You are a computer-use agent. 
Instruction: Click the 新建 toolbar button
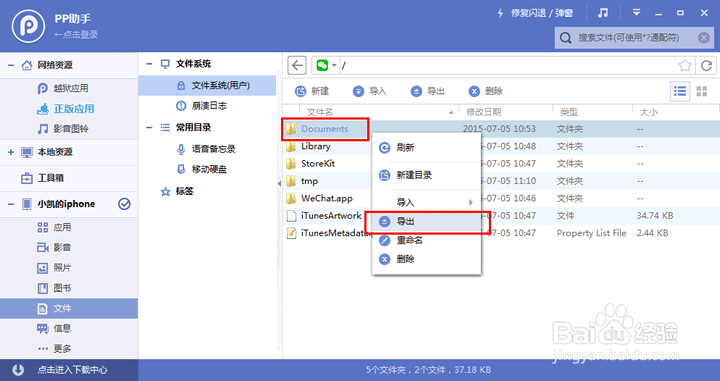point(312,91)
